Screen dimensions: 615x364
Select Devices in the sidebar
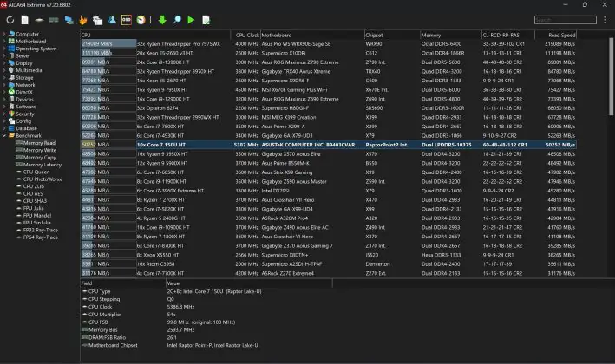point(24,99)
